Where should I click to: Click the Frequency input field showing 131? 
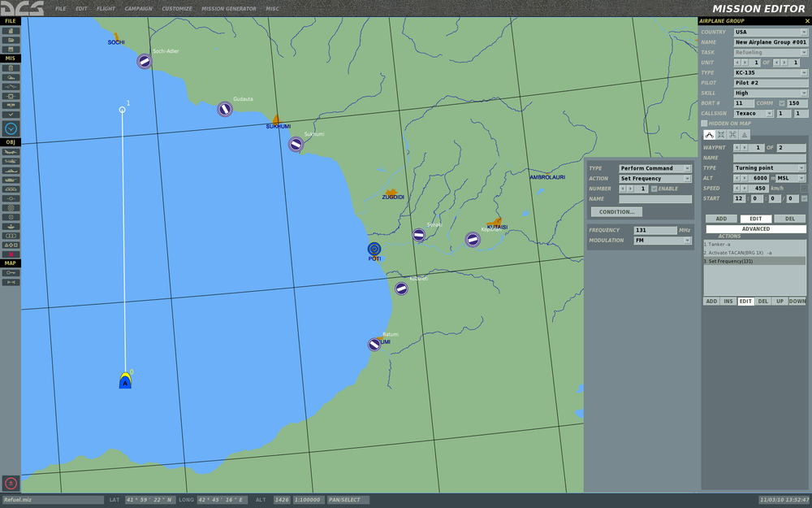pos(654,231)
